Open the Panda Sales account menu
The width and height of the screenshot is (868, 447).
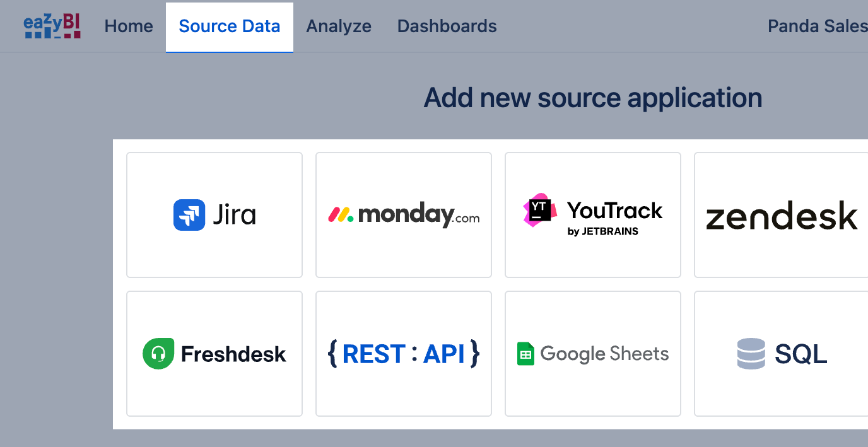(817, 26)
